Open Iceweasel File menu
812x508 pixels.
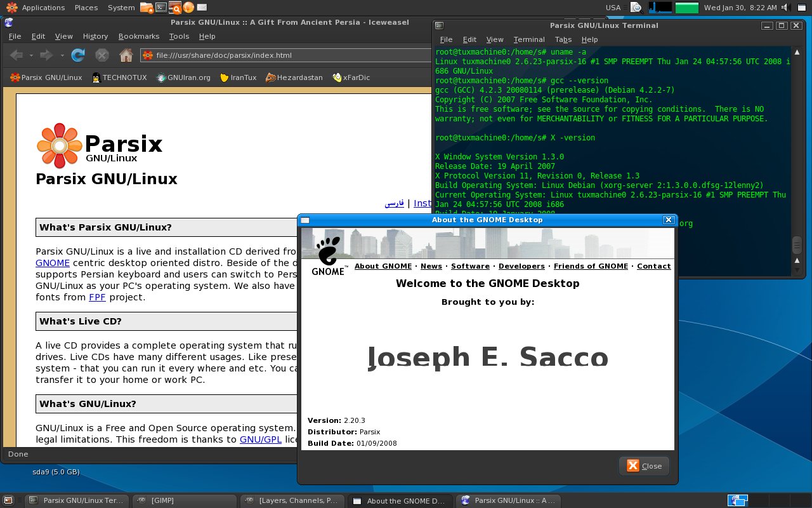pyautogui.click(x=15, y=36)
